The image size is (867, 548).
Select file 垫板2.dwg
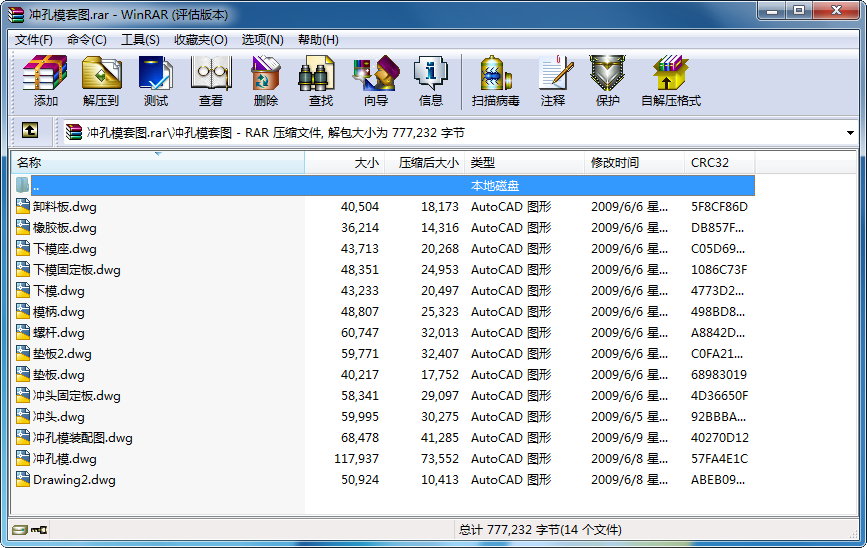62,354
